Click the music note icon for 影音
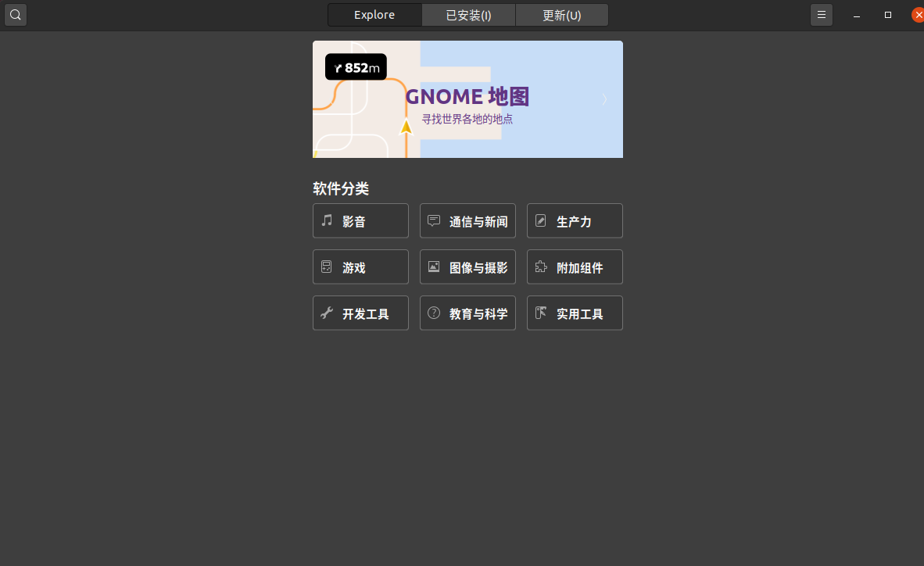The height and width of the screenshot is (566, 924). click(x=327, y=220)
